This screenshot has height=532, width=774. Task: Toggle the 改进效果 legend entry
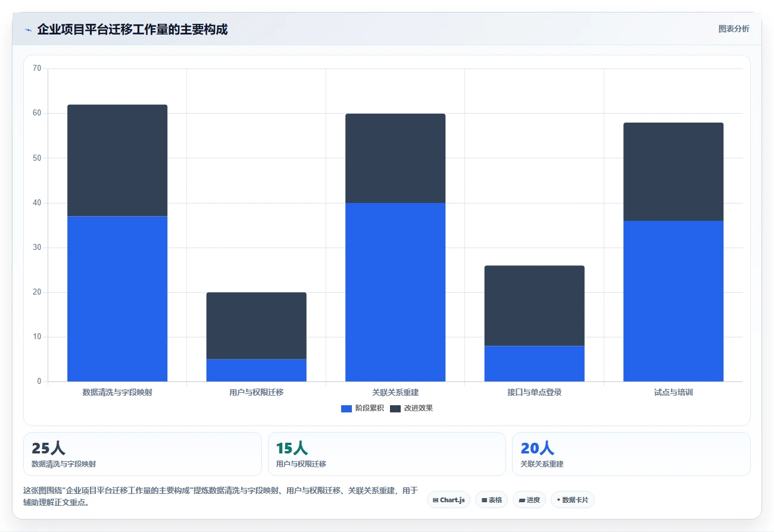(x=411, y=408)
